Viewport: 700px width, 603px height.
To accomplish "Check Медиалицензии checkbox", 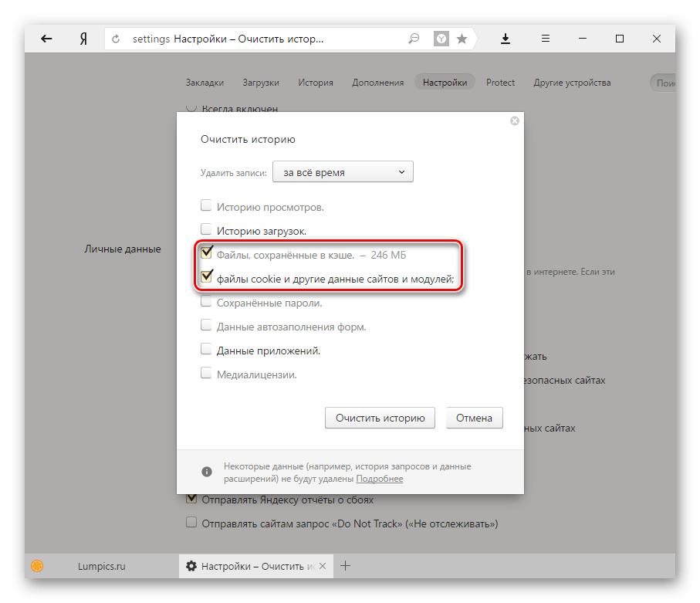I will (x=206, y=373).
